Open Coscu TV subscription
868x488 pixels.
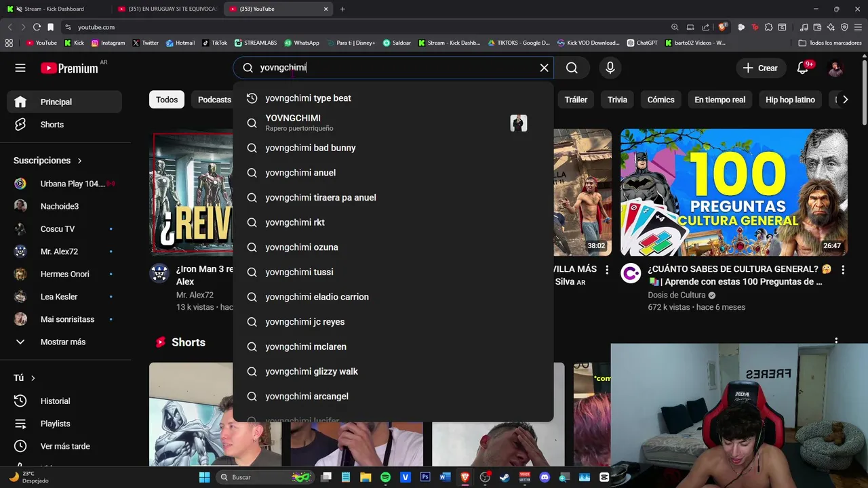pos(64,229)
